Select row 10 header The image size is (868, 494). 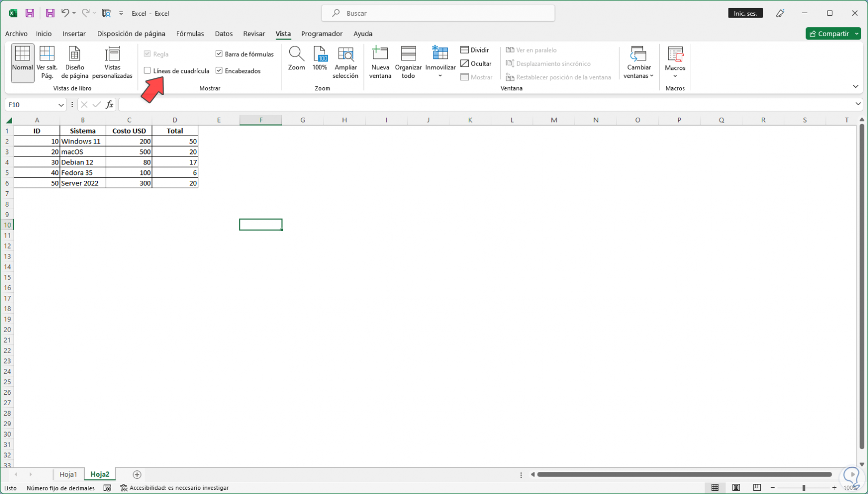(x=7, y=225)
